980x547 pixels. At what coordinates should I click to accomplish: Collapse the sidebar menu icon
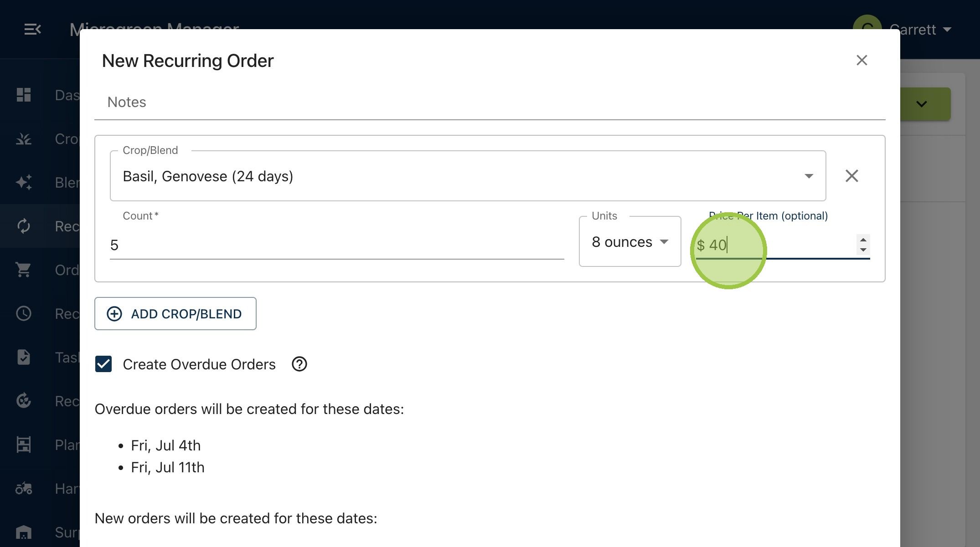pyautogui.click(x=32, y=30)
